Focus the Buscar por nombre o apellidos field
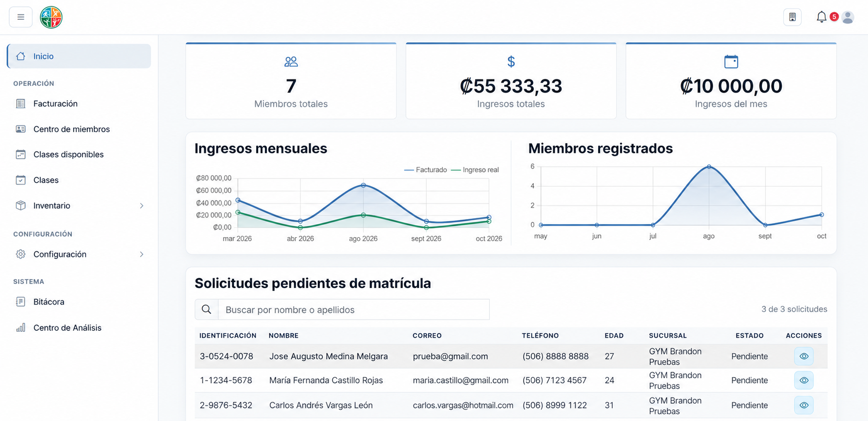 click(x=354, y=310)
